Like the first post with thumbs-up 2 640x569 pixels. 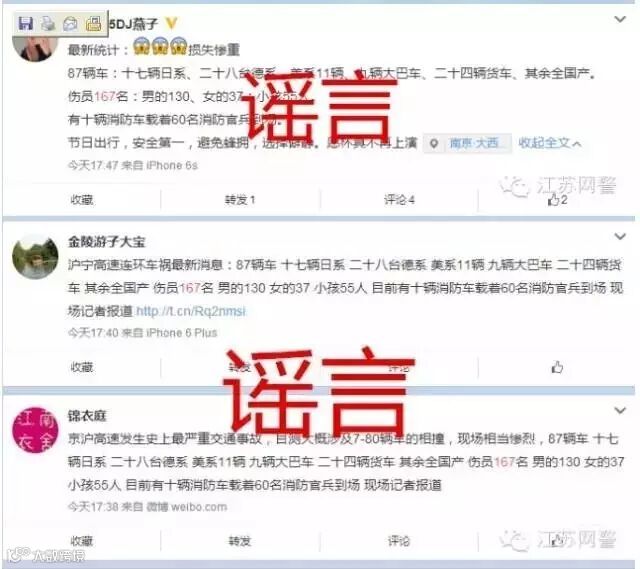[x=557, y=200]
